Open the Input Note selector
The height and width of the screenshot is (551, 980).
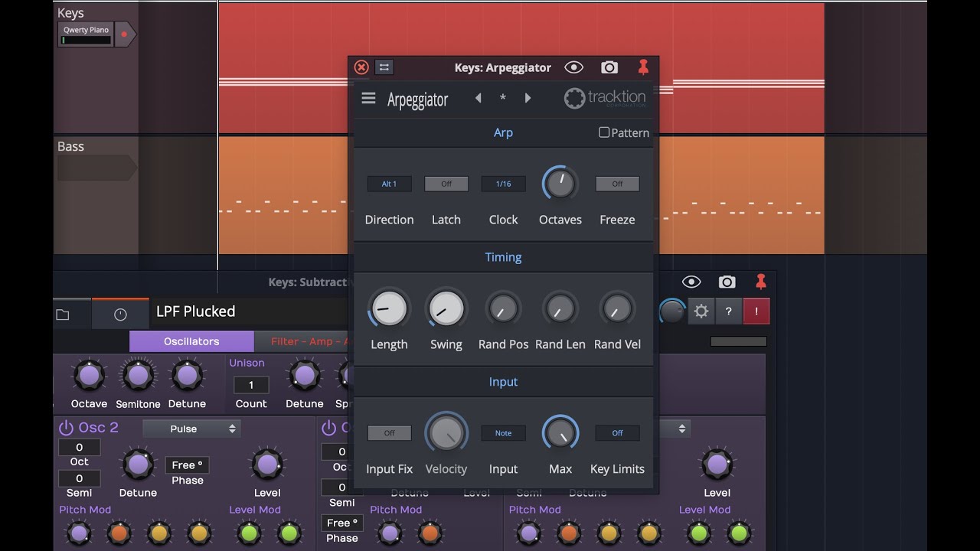point(503,433)
